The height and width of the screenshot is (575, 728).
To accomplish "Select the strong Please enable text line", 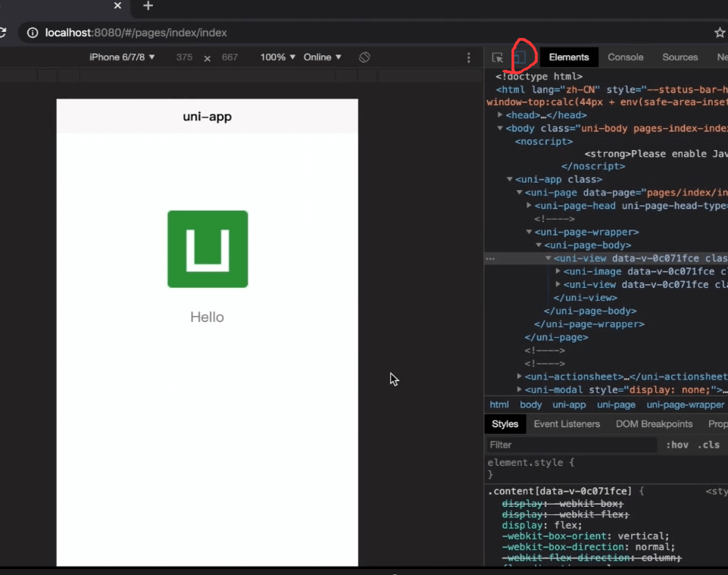I will tap(655, 154).
